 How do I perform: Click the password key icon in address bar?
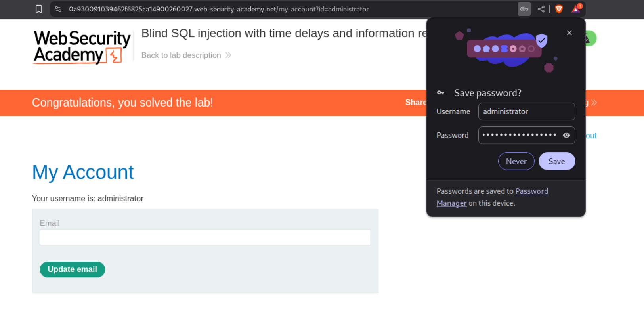pos(524,9)
